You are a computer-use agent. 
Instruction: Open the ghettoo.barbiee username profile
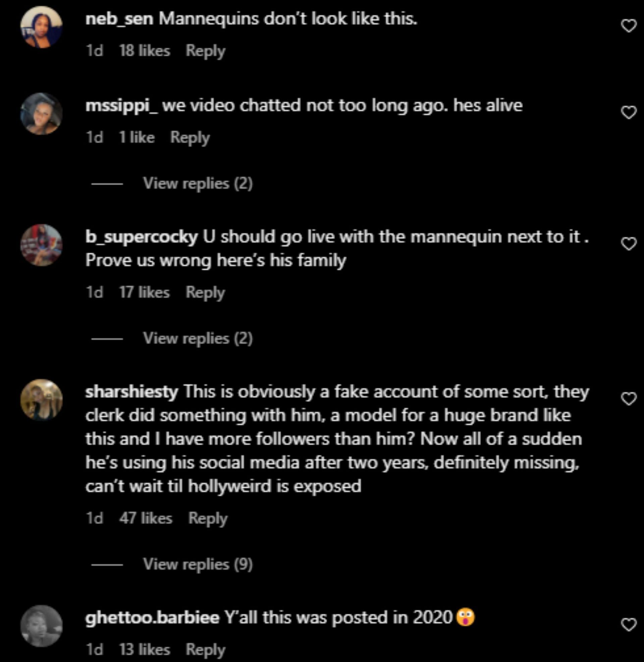click(x=152, y=618)
